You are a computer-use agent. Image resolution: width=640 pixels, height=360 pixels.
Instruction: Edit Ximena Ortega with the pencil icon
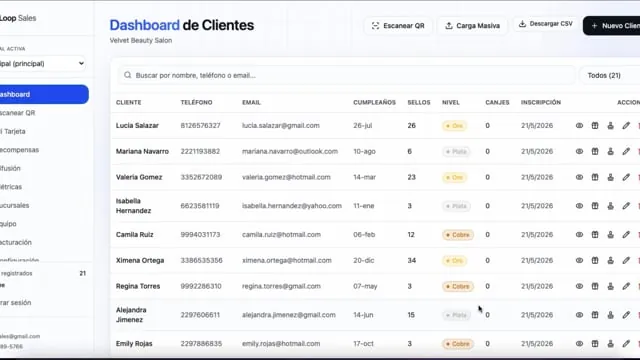click(x=626, y=260)
